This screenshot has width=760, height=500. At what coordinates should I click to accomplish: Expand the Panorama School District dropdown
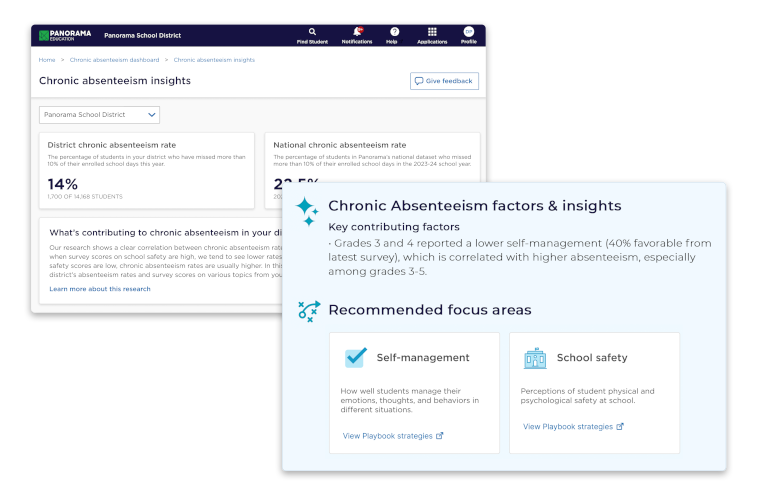click(x=99, y=115)
